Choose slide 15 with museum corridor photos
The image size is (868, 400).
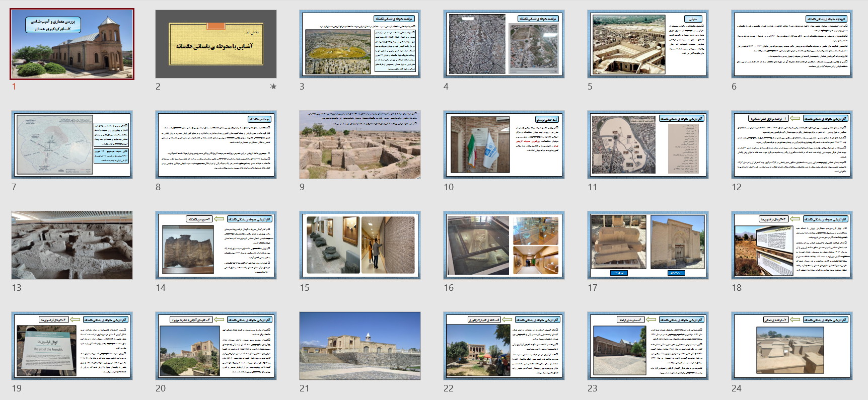(360, 245)
